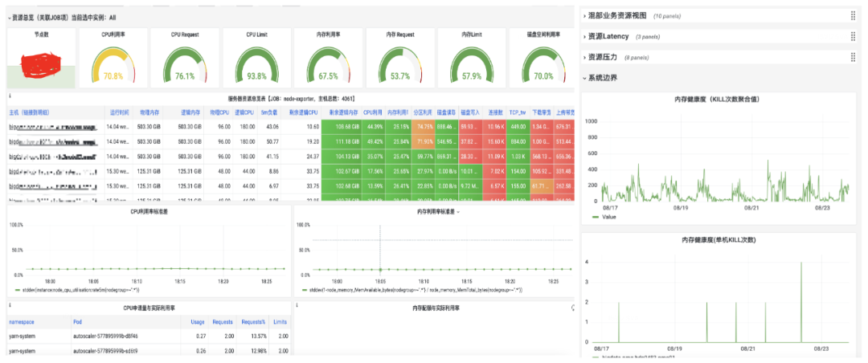Image resolution: width=868 pixels, height=363 pixels.
Task: Open the CPU申请量与实际利用率 panel title menu
Action: tap(147, 307)
